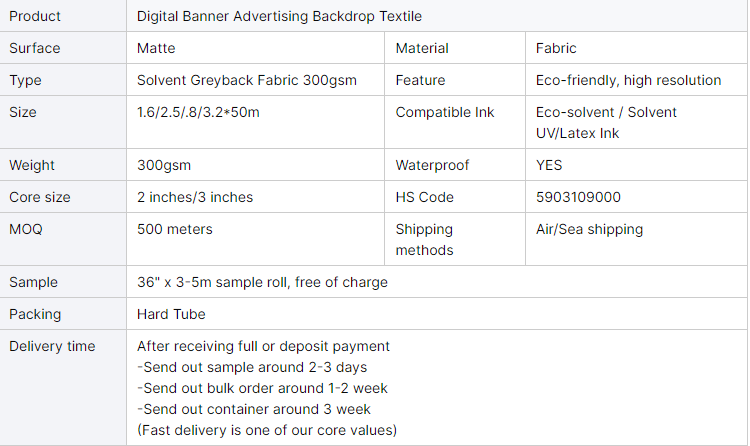Image resolution: width=750 pixels, height=446 pixels.
Task: Select the 'Air/Sea shipping' cell
Action: click(589, 229)
